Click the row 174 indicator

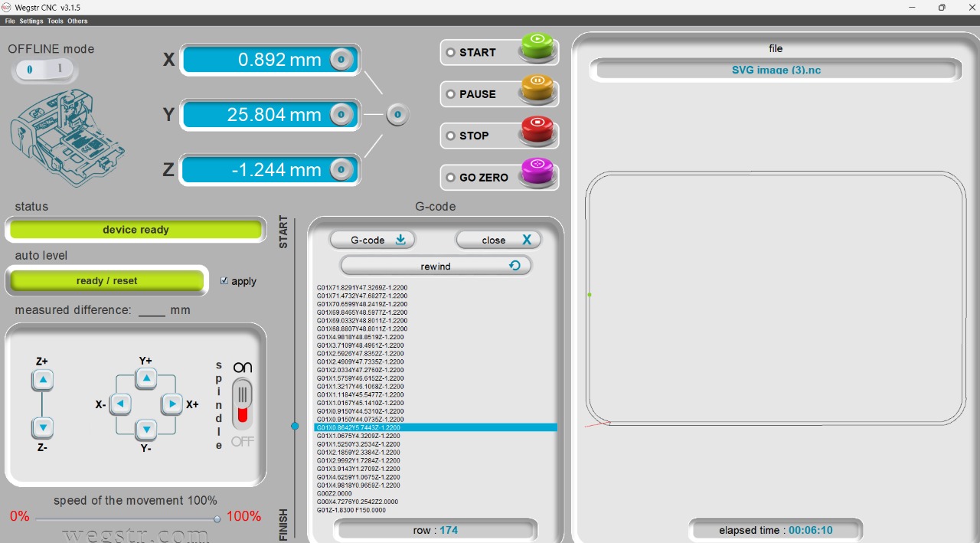click(436, 530)
